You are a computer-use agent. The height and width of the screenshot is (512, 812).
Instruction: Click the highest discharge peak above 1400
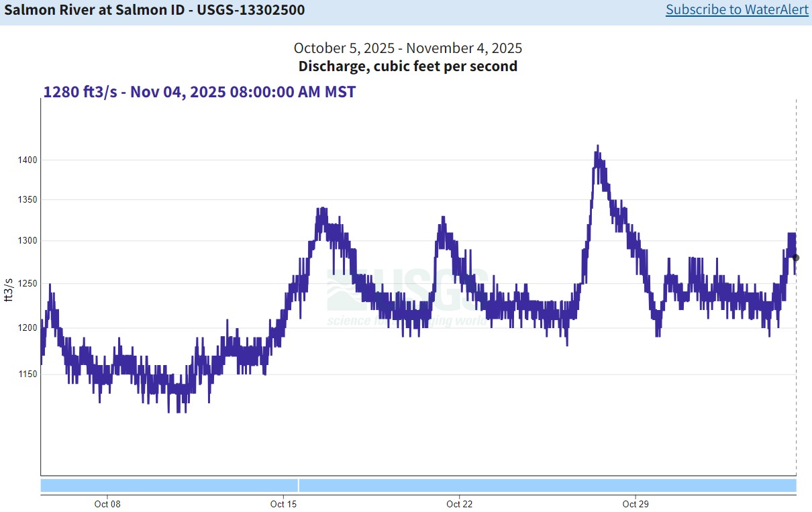597,148
